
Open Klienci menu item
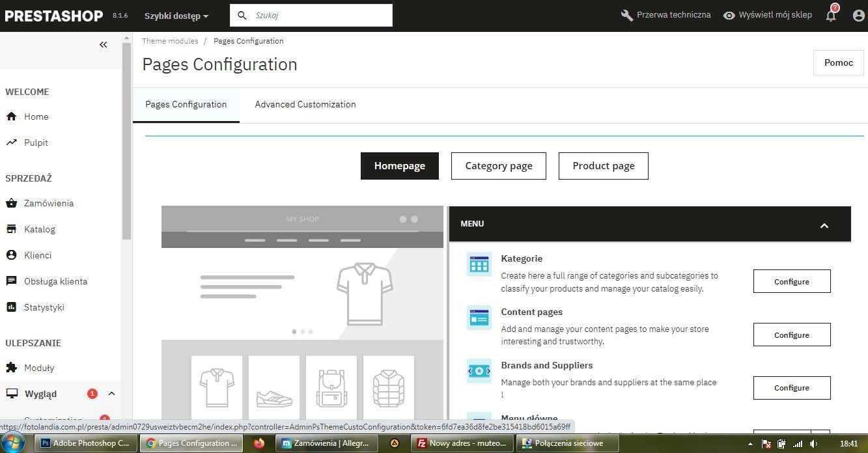[x=38, y=255]
